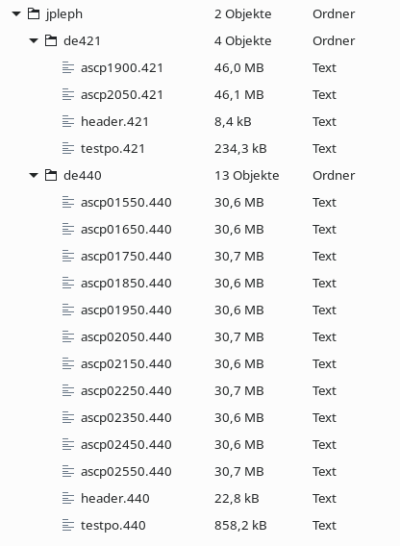Screen dimensions: 400x546
Task: Select the file ascp2050.421
Action: (122, 95)
